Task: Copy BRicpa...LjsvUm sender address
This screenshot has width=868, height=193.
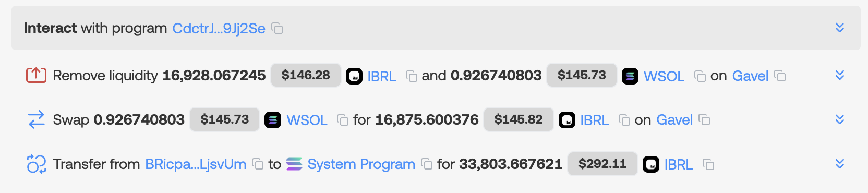Action: 258,164
